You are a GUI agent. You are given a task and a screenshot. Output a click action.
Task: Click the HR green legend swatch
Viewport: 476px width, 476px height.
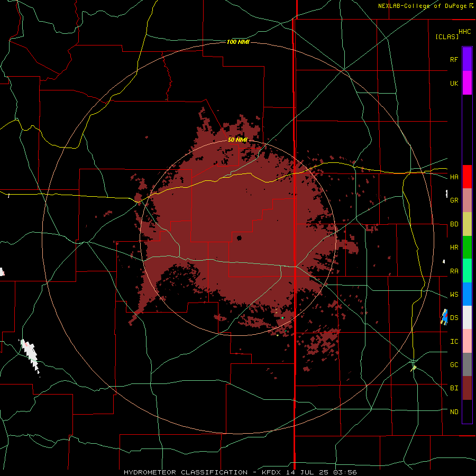coord(467,247)
